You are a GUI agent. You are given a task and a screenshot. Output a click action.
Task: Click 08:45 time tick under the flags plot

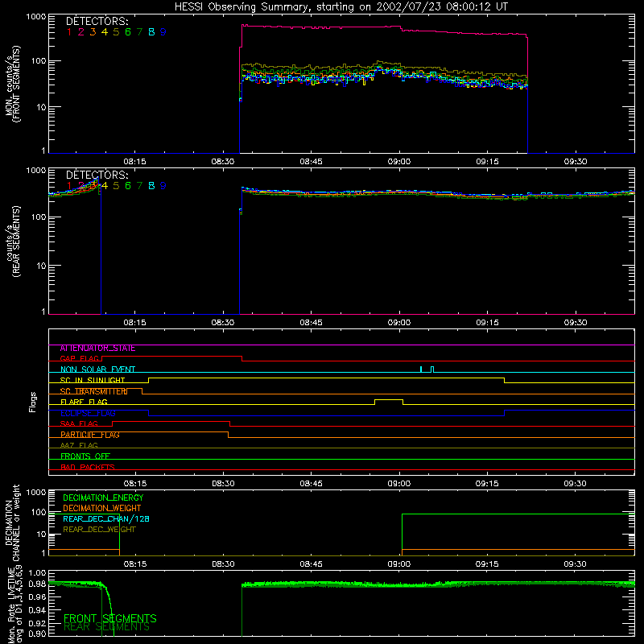[311, 484]
